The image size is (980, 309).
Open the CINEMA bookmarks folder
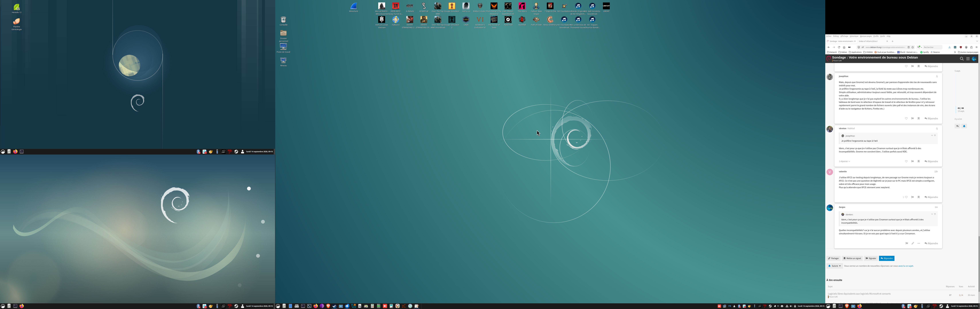(868, 52)
